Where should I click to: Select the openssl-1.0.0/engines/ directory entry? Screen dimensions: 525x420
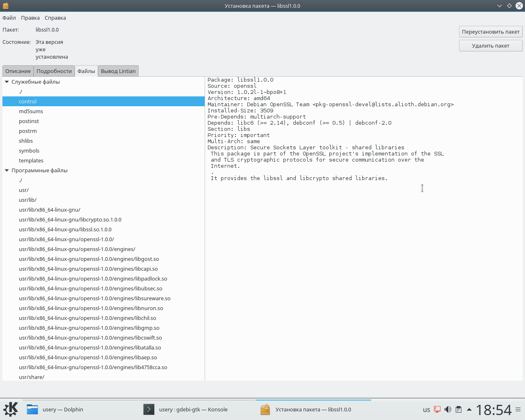103,249
